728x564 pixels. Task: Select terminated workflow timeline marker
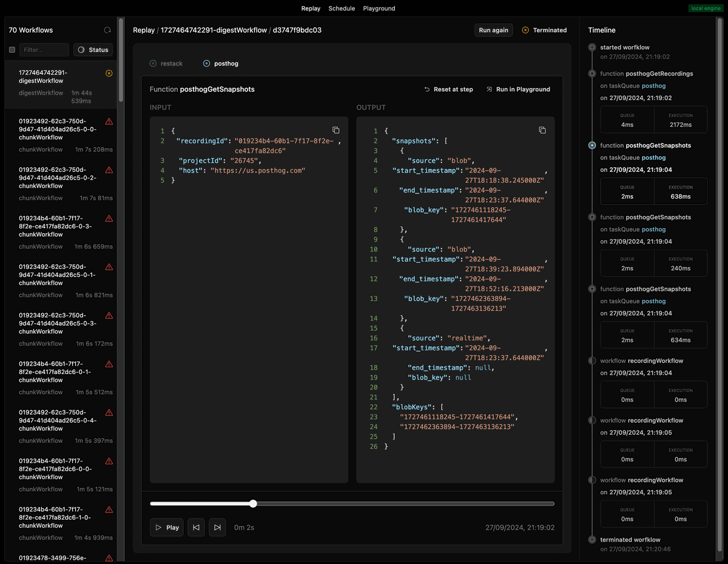[x=592, y=539]
